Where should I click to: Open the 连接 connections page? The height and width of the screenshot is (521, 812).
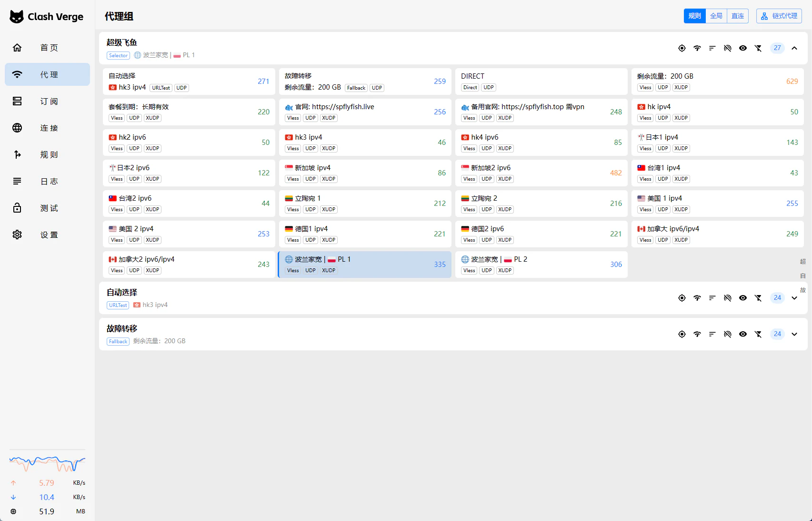(47, 128)
